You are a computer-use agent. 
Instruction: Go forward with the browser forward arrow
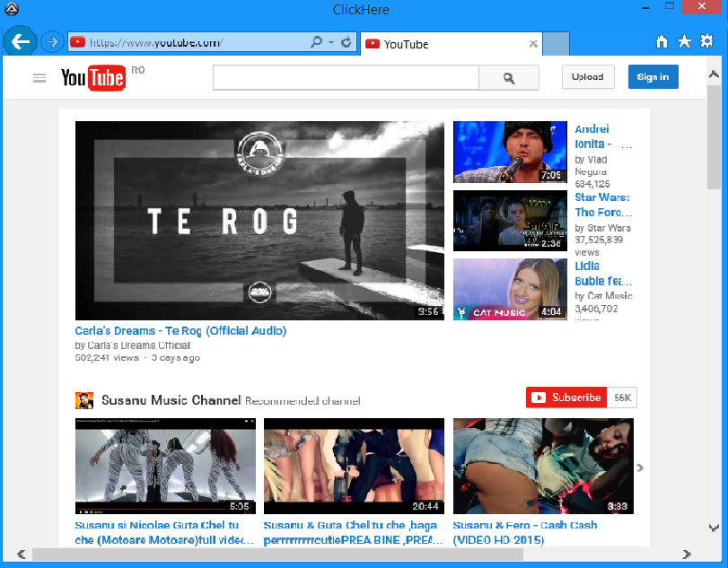[52, 42]
